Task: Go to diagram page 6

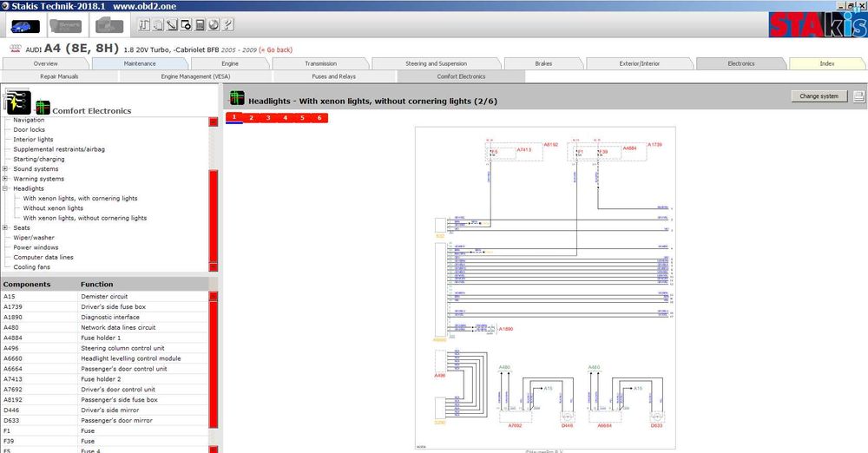Action: point(319,118)
